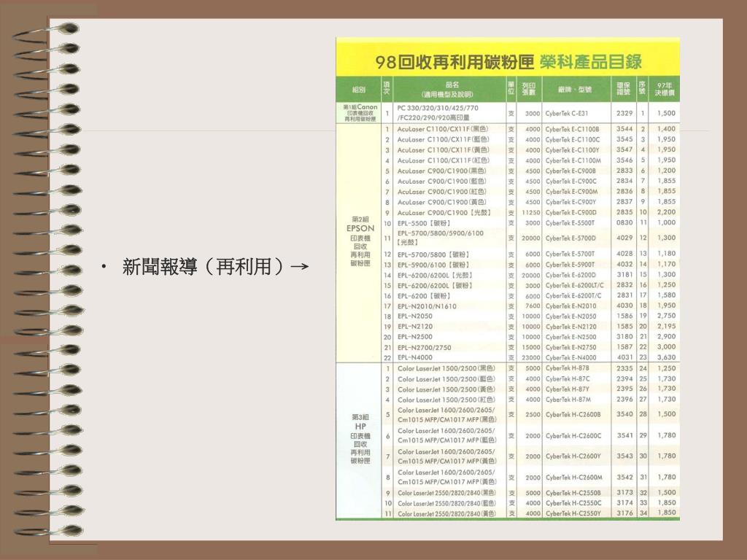Viewport: 747px width, 560px height.
Task: Click certificate number 3544
Action: coord(624,128)
